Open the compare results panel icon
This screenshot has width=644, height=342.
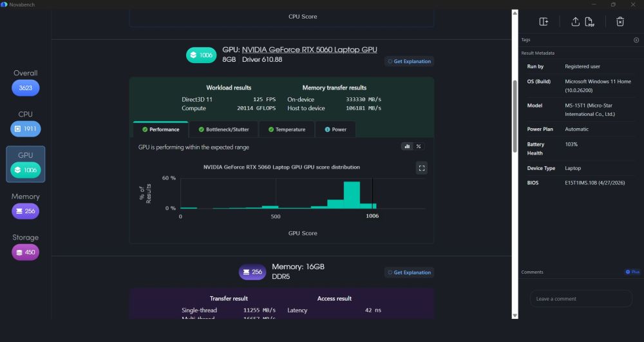click(x=544, y=22)
